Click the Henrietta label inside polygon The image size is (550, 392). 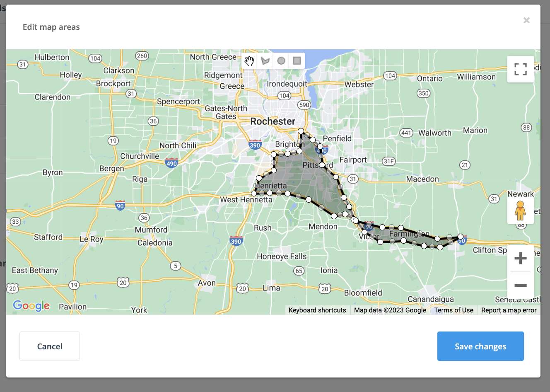point(270,186)
